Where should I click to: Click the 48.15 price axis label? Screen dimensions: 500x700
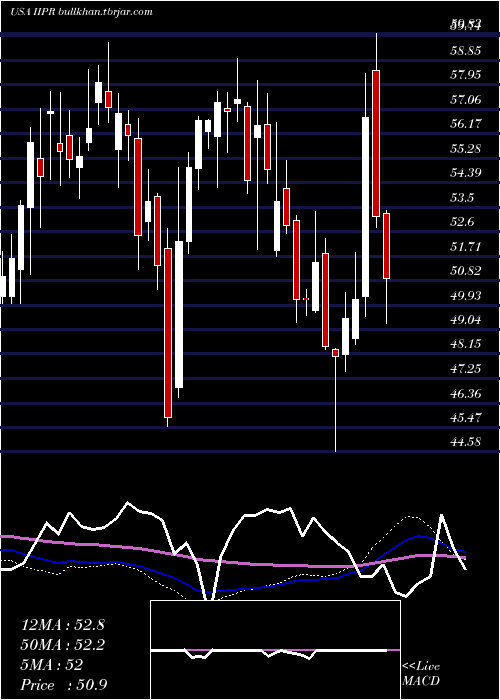click(465, 344)
